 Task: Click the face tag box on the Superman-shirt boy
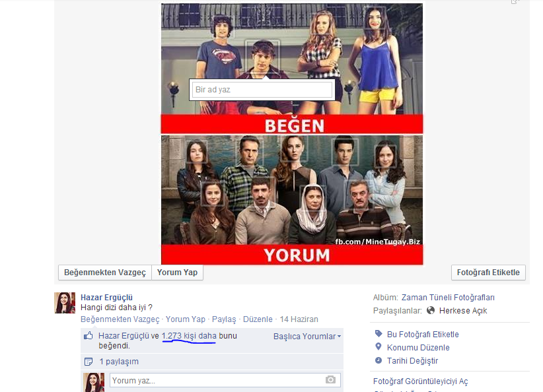coord(223,27)
